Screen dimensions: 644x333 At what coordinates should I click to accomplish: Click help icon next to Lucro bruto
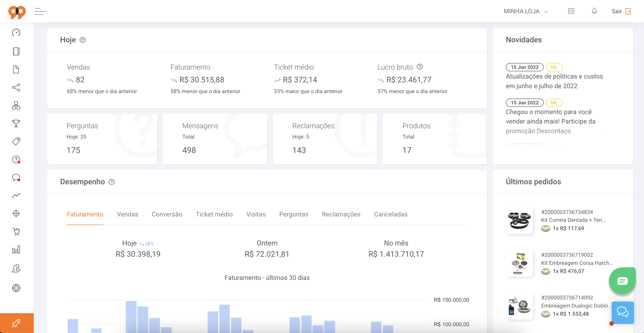point(420,67)
